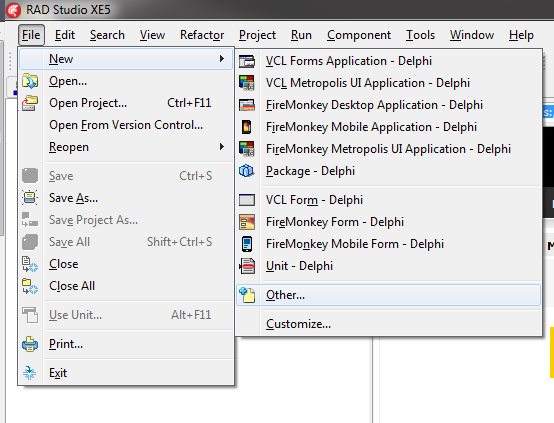Click the Open Project folder icon
Image resolution: width=554 pixels, height=423 pixels.
pos(30,103)
